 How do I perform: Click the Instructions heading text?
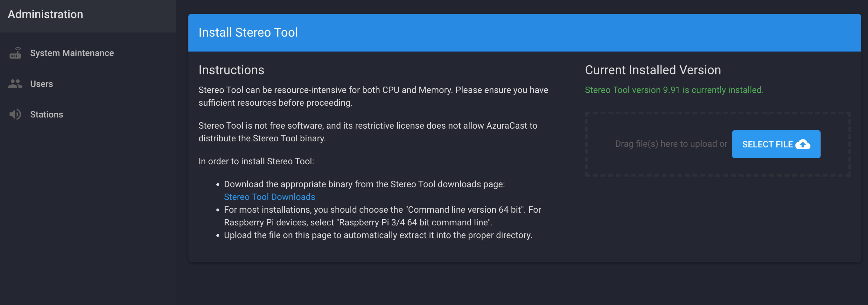(231, 70)
